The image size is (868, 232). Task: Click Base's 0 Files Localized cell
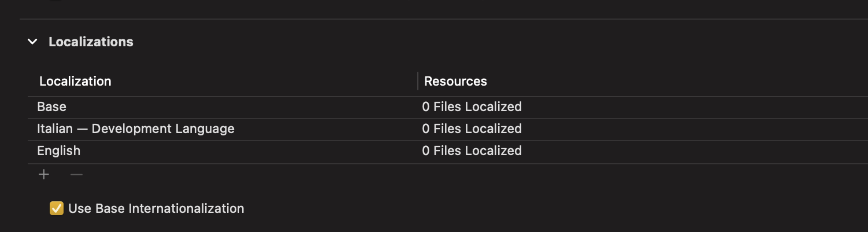click(472, 107)
